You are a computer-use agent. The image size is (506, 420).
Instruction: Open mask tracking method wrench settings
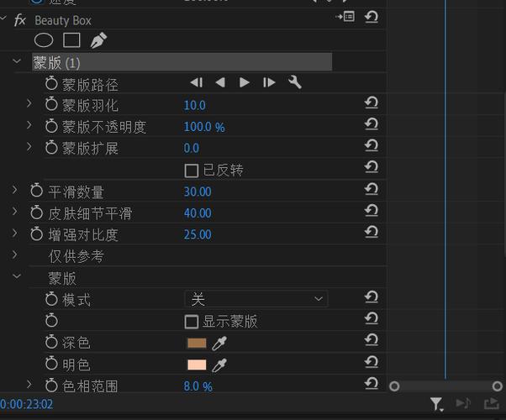(x=295, y=82)
